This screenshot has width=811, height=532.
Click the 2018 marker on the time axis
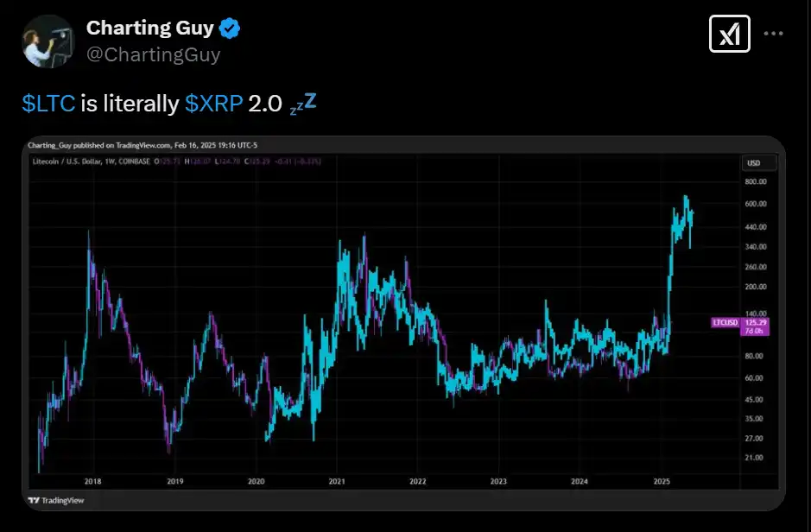pyautogui.click(x=92, y=481)
